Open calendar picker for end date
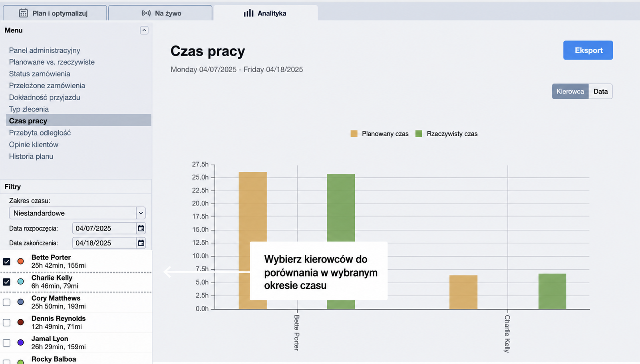 (x=141, y=243)
